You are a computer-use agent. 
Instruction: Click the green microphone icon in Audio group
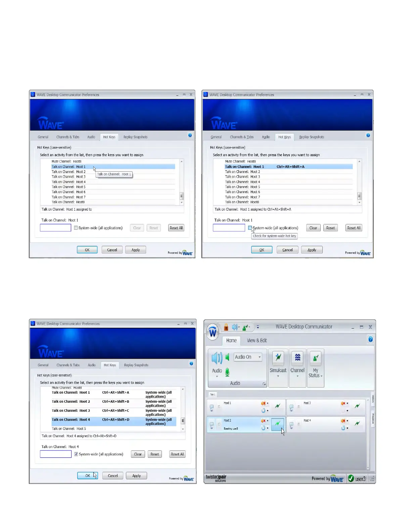tap(227, 372)
